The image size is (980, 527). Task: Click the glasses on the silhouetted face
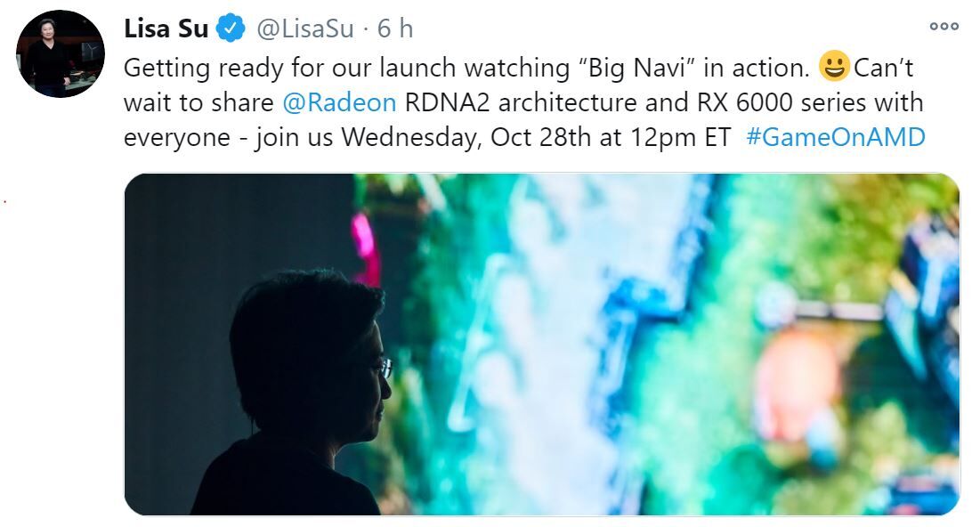pyautogui.click(x=384, y=368)
